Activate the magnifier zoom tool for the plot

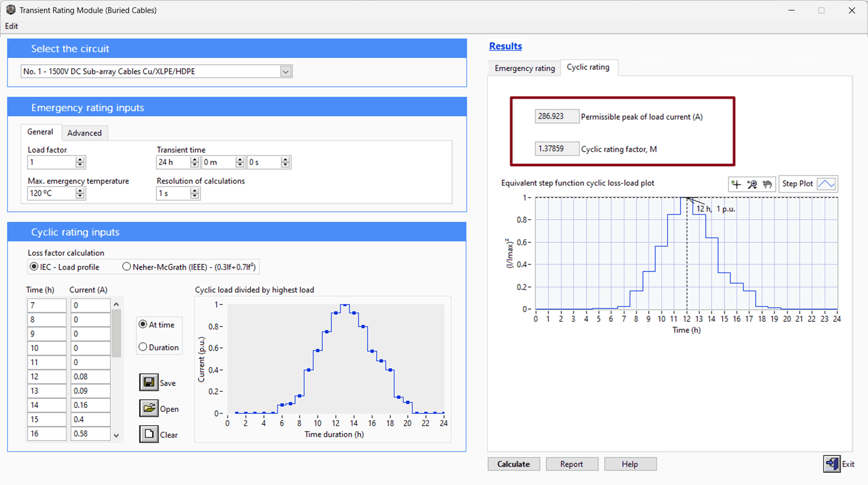[x=752, y=184]
